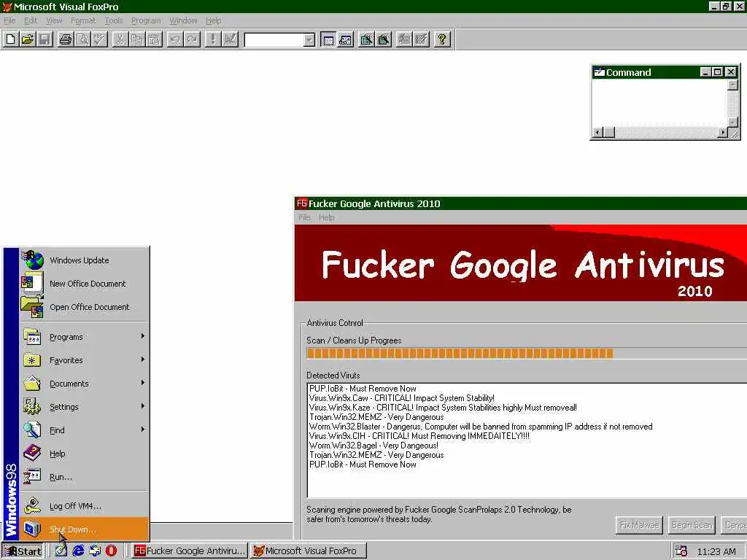The height and width of the screenshot is (560, 747).
Task: Open the database dropdown in the FoxPro toolbar
Action: click(x=309, y=40)
